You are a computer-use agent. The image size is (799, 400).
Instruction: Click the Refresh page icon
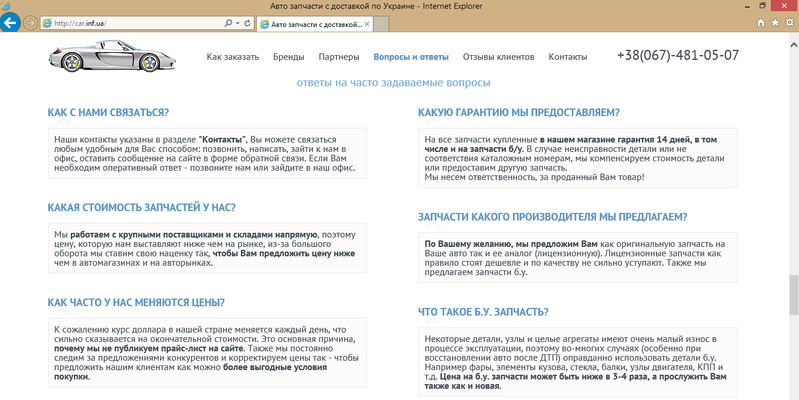(x=248, y=23)
